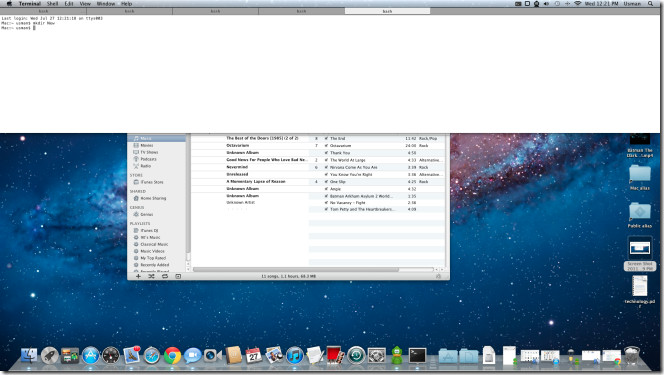This screenshot has width=664, height=375.
Task: Switch to third bash tab in Terminal
Action: pos(215,11)
